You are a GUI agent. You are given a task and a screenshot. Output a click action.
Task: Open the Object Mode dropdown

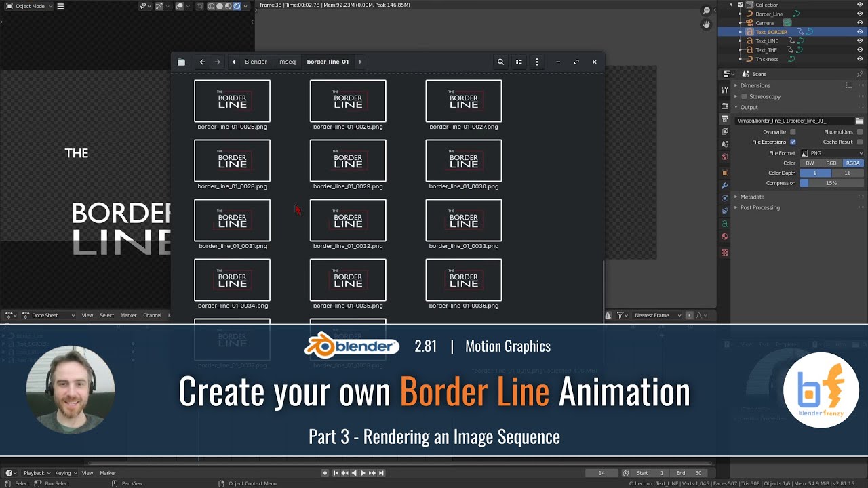click(28, 6)
